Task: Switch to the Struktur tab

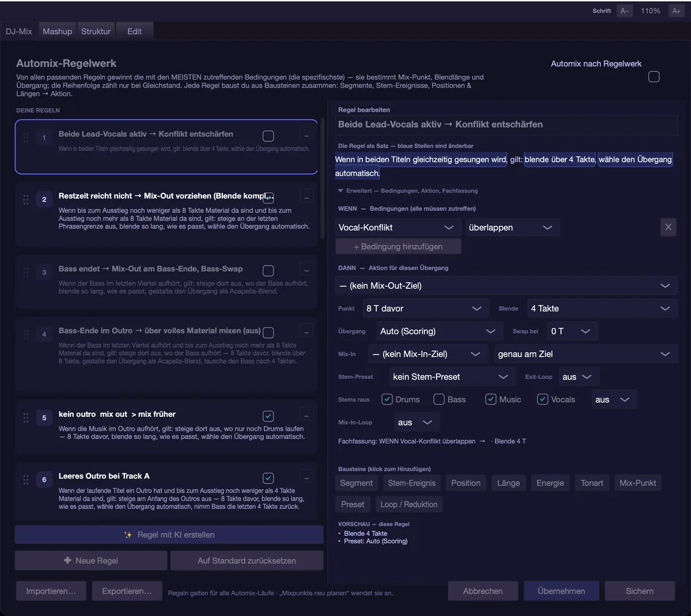Action: (96, 31)
